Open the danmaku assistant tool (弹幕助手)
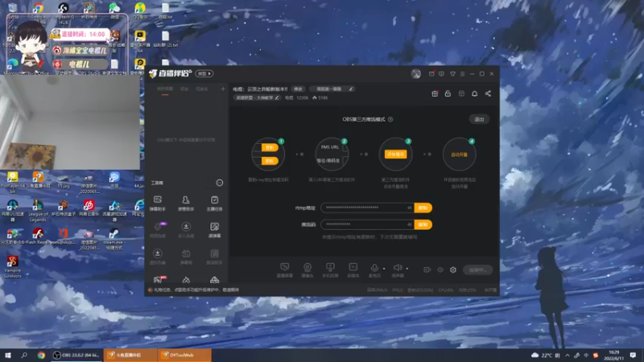644x362 pixels. [158, 204]
